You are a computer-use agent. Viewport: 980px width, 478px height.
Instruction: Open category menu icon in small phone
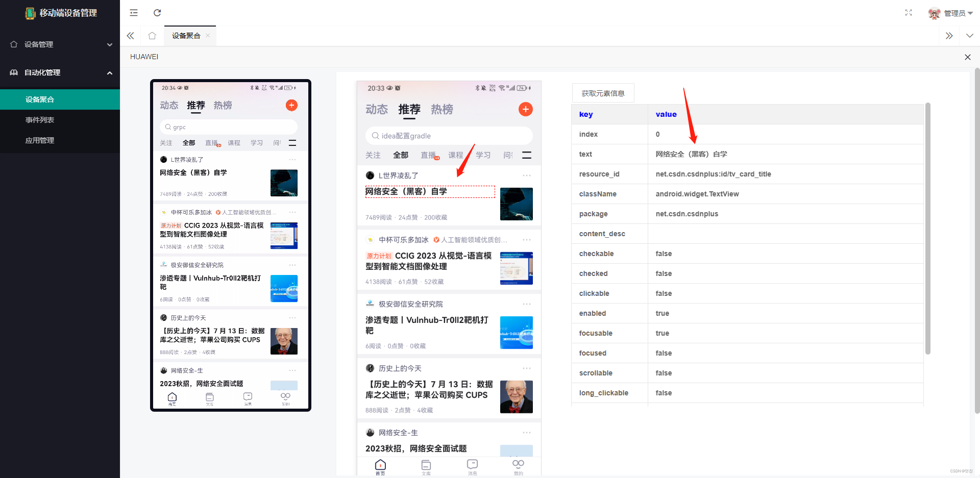click(292, 143)
